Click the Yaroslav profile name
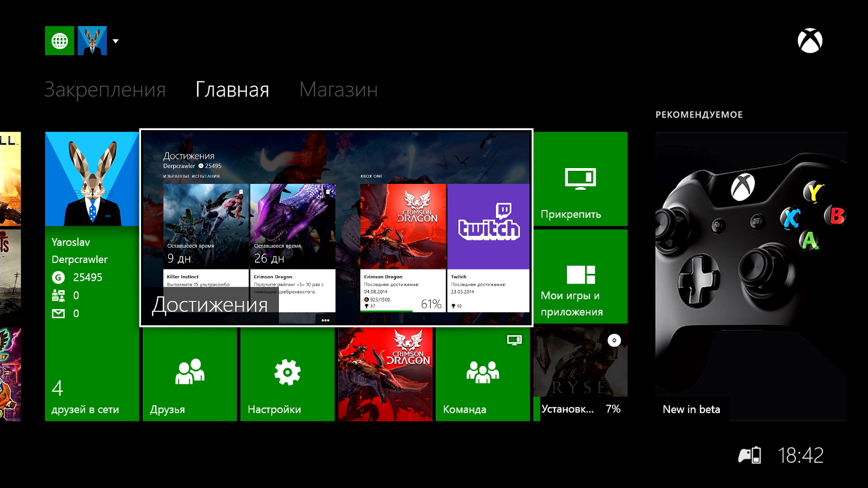 pyautogui.click(x=71, y=242)
